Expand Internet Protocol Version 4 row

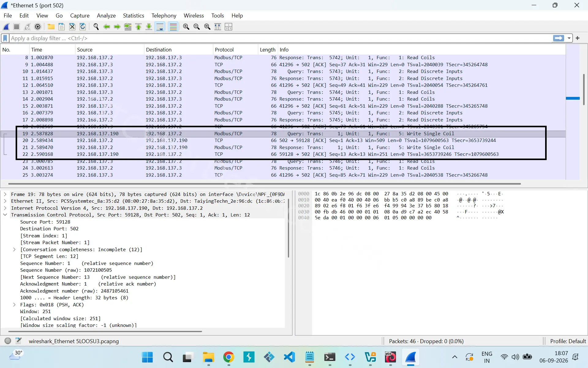point(5,208)
